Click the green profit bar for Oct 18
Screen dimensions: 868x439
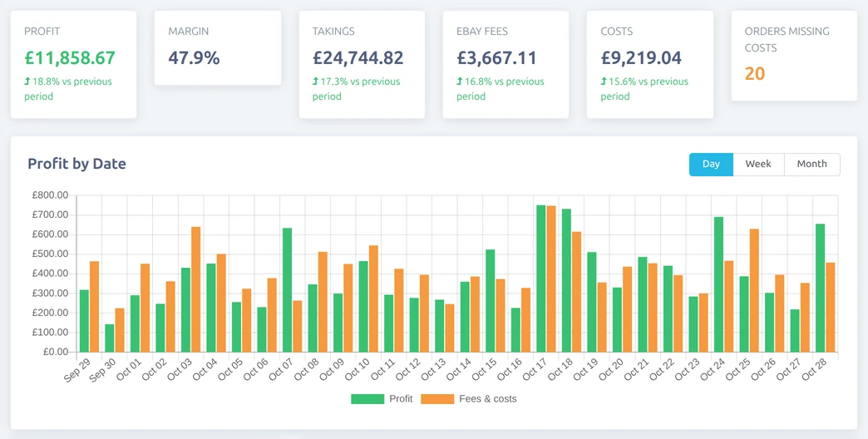566,281
